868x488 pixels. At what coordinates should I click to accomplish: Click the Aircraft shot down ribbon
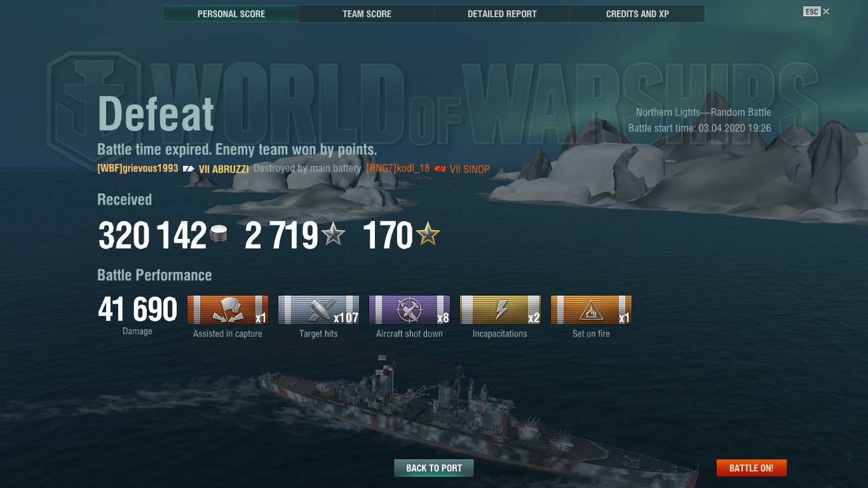(409, 310)
